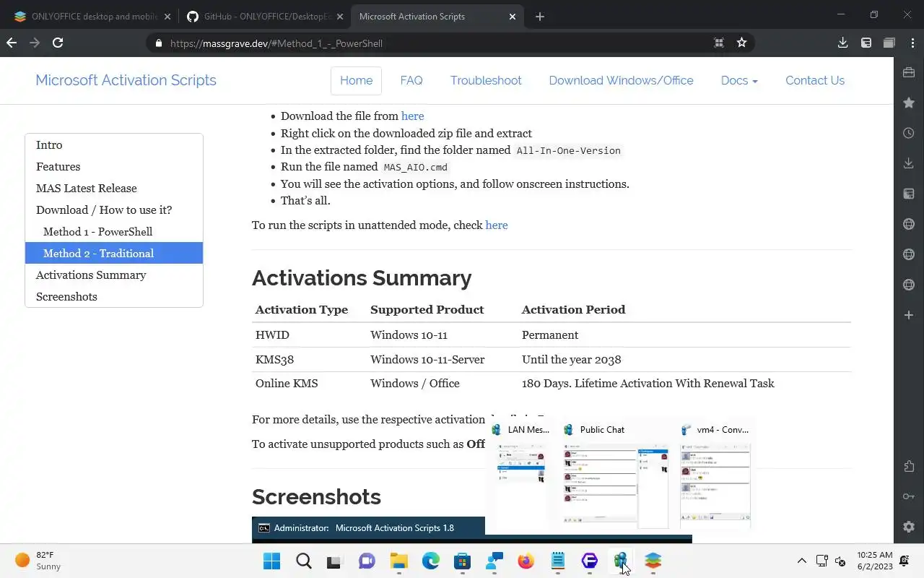This screenshot has height=578, width=924.
Task: Reload the current page
Action: 58,43
